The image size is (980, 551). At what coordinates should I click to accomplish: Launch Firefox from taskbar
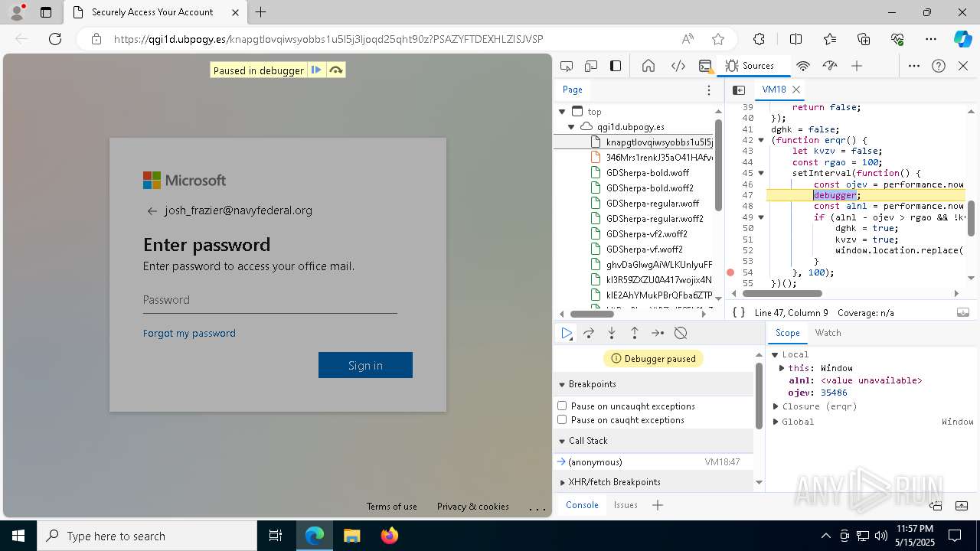(389, 536)
